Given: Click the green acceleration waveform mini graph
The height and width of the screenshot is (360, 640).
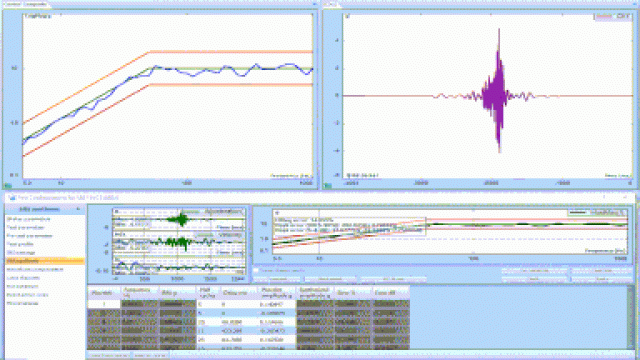Looking at the screenshot, I should click(x=179, y=220).
